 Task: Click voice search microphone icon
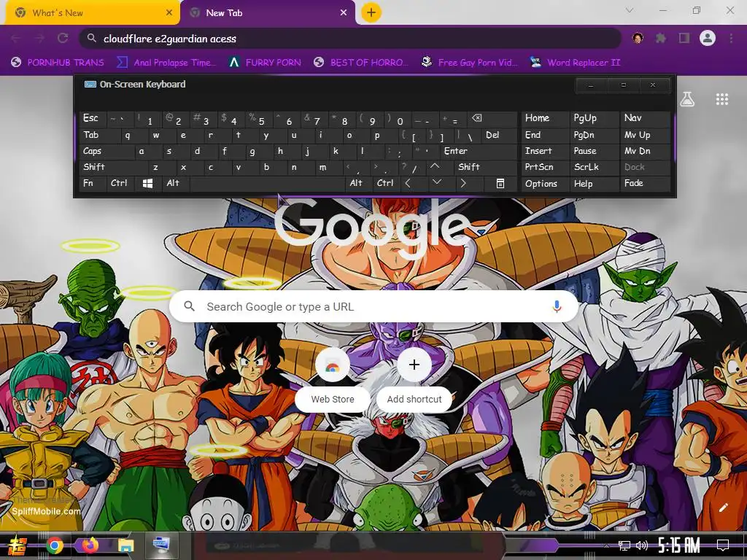point(557,306)
